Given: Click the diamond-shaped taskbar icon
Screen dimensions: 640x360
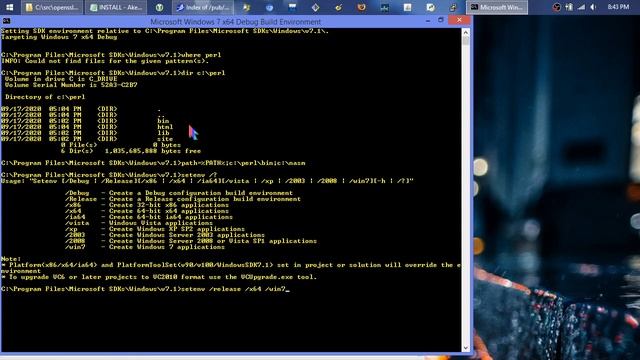Looking at the screenshot, I should (316, 7).
